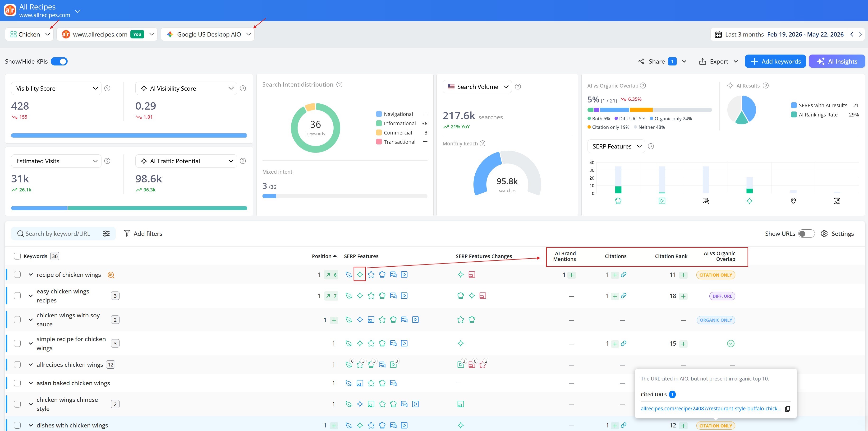Open the www.allrecipes.com competitor dropdown

107,34
